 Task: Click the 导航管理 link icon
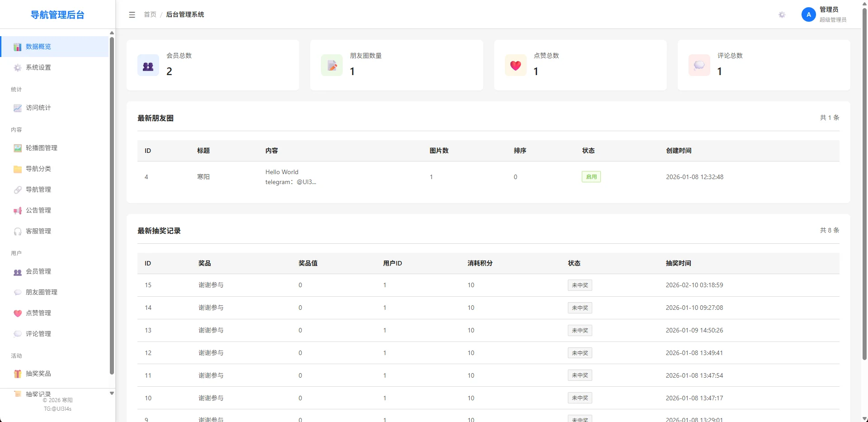[18, 190]
